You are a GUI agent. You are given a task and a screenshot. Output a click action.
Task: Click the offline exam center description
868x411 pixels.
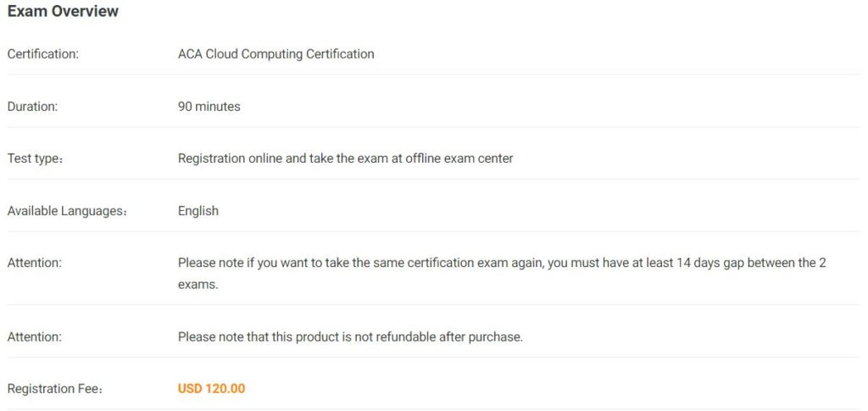click(346, 158)
